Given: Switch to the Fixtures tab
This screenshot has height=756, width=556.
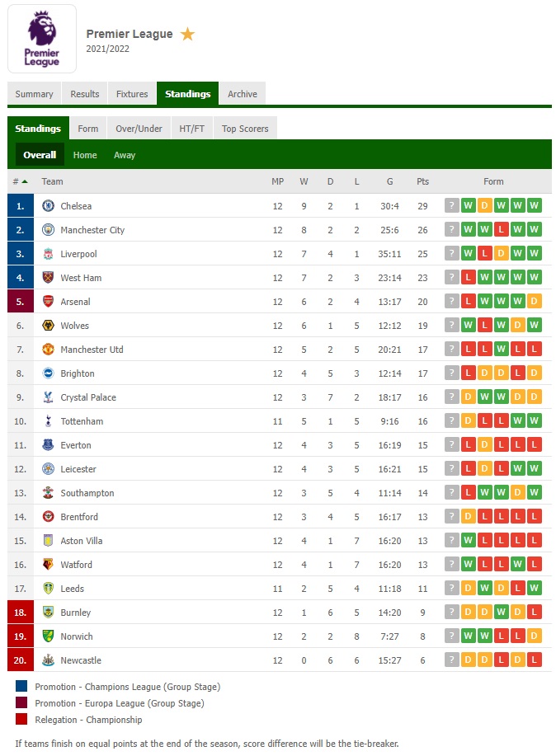Looking at the screenshot, I should 132,94.
